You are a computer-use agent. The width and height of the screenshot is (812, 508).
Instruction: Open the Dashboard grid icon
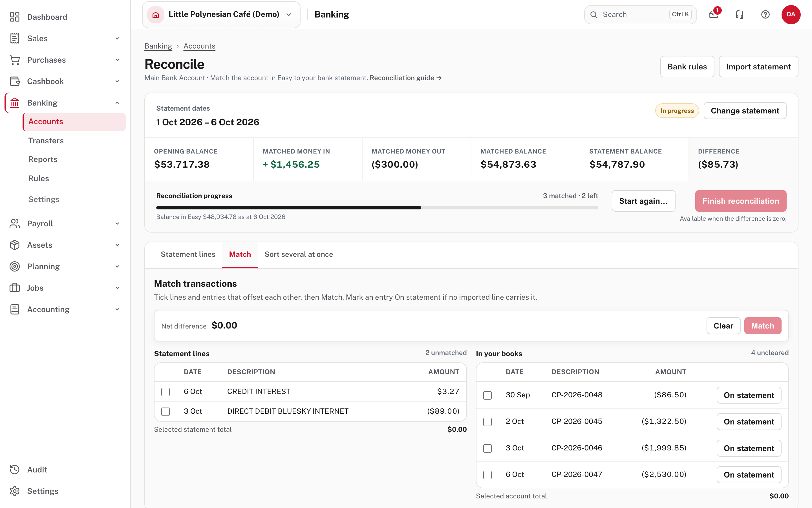14,17
